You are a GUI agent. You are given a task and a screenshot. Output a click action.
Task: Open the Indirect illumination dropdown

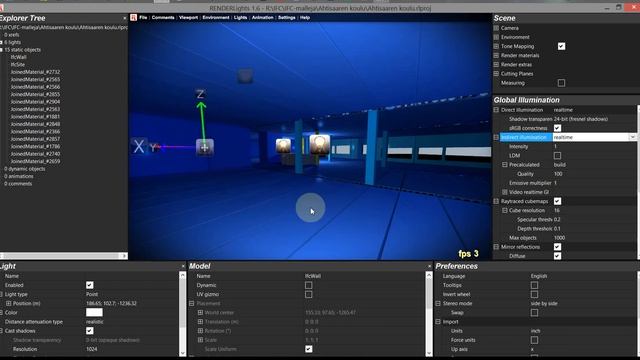click(x=632, y=137)
